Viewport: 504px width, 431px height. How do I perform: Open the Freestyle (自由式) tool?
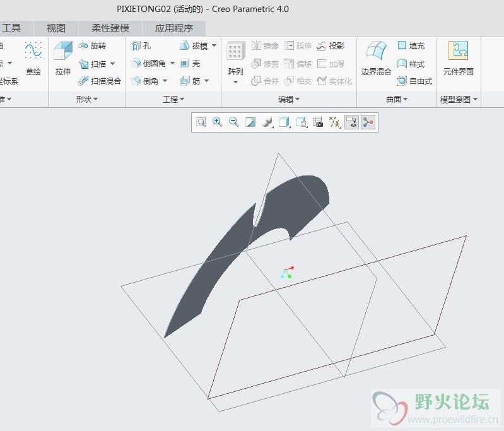(414, 81)
